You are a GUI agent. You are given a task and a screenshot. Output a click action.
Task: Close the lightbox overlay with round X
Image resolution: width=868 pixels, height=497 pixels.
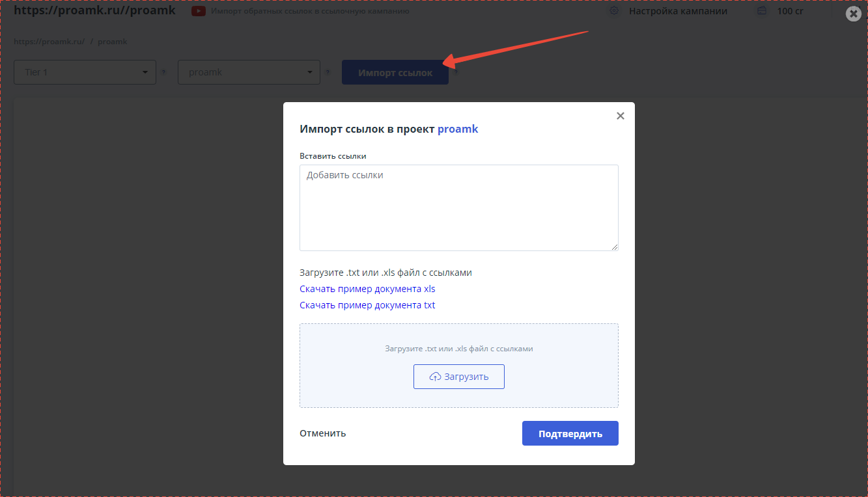tap(853, 14)
